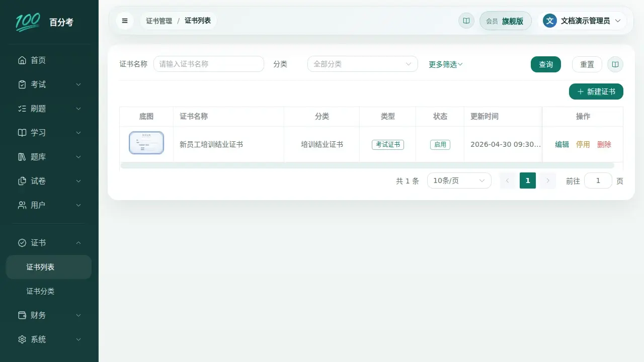Click the 考试 clipboard icon

point(22,84)
